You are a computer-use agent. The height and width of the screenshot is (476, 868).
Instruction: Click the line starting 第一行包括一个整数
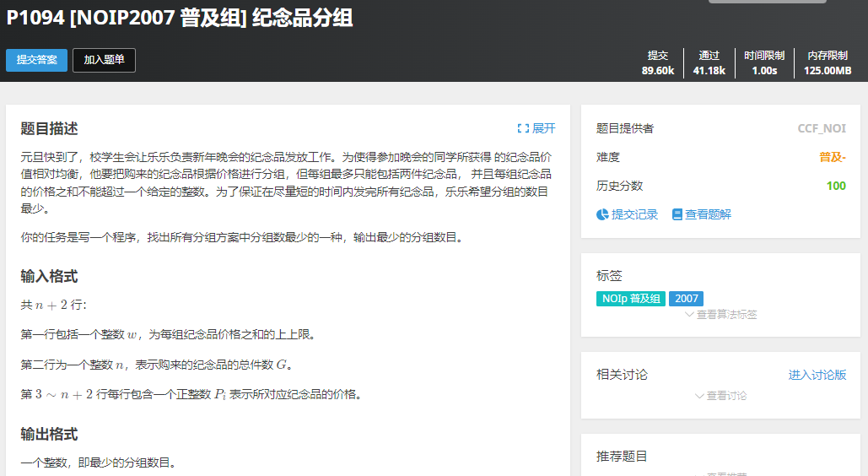(170, 335)
